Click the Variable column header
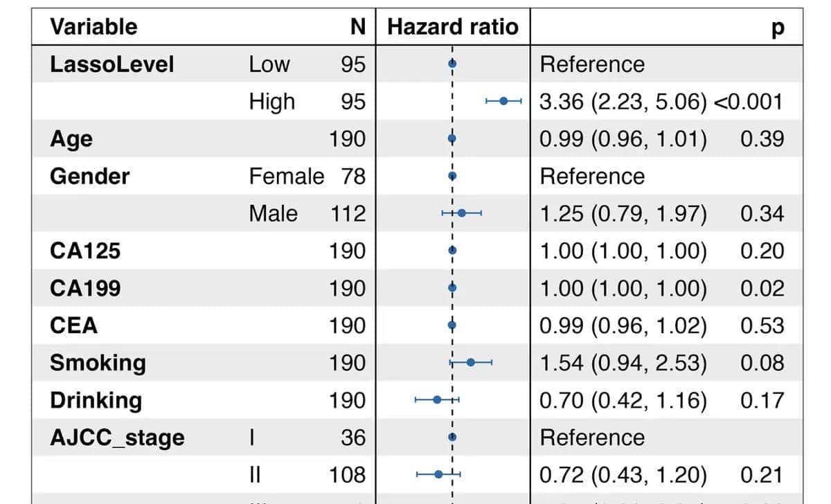The width and height of the screenshot is (831, 504). coord(93,27)
